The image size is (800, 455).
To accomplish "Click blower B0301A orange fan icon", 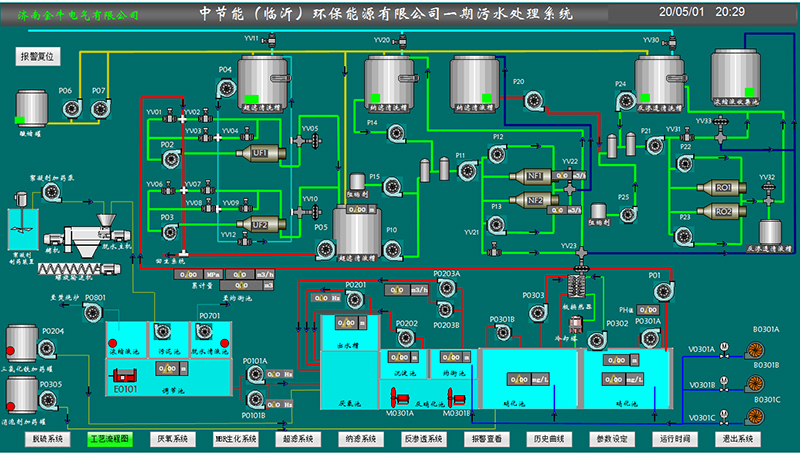I will 755,351.
